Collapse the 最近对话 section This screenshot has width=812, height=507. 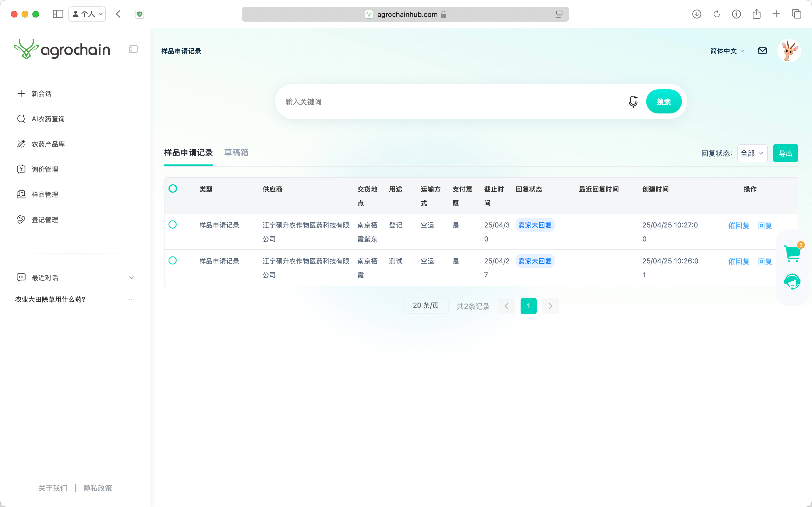131,278
